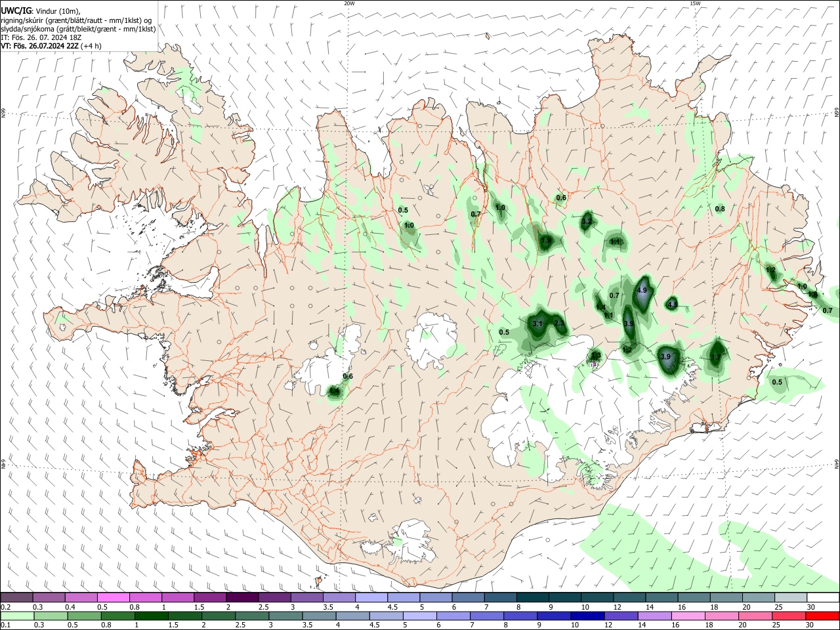Click the red swatch at 30 in lower legend
The width and height of the screenshot is (840, 630).
[823, 616]
